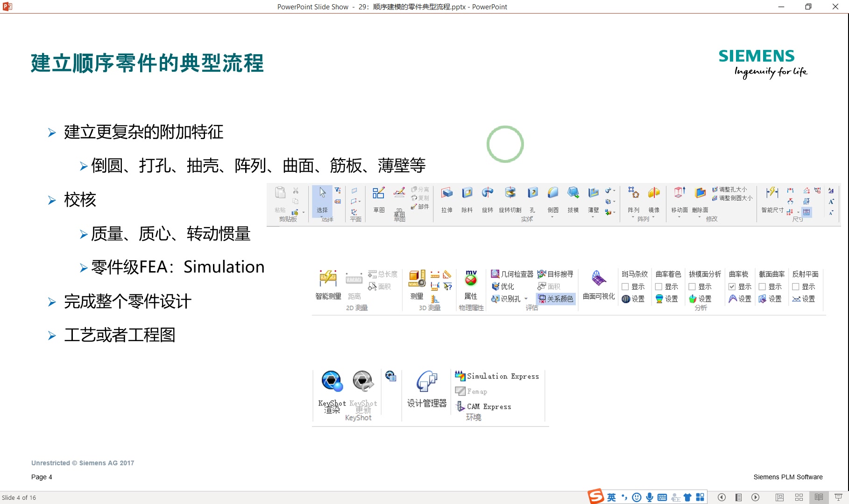Click the 拉伸 extrude tool icon

coord(447,193)
